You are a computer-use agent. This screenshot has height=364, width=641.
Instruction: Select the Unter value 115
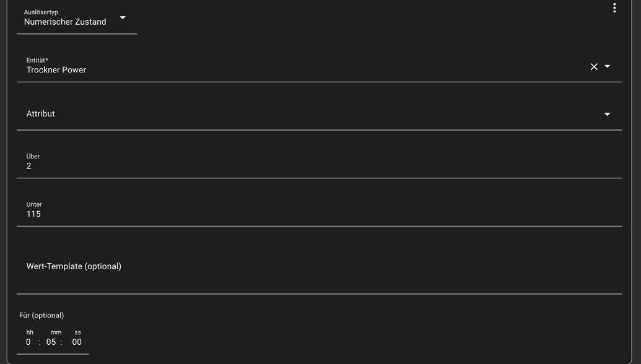(33, 214)
